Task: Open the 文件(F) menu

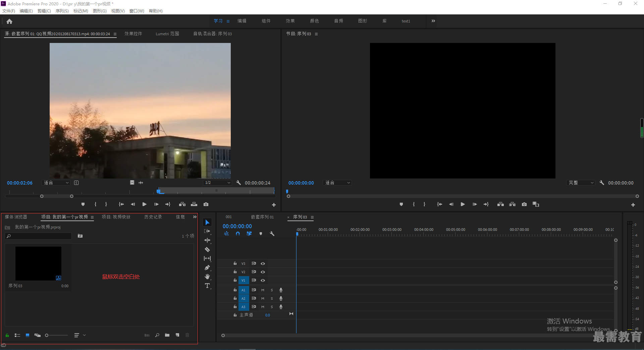Action: [9, 11]
